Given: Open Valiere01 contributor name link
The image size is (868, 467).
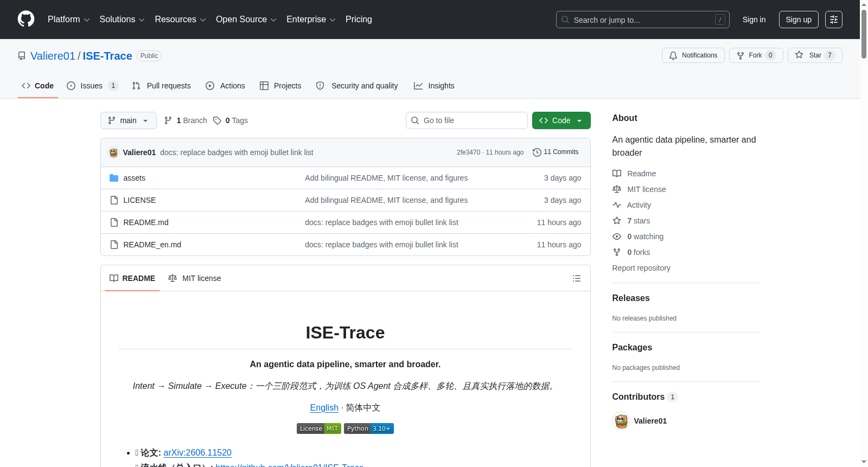Looking at the screenshot, I should click(x=650, y=421).
